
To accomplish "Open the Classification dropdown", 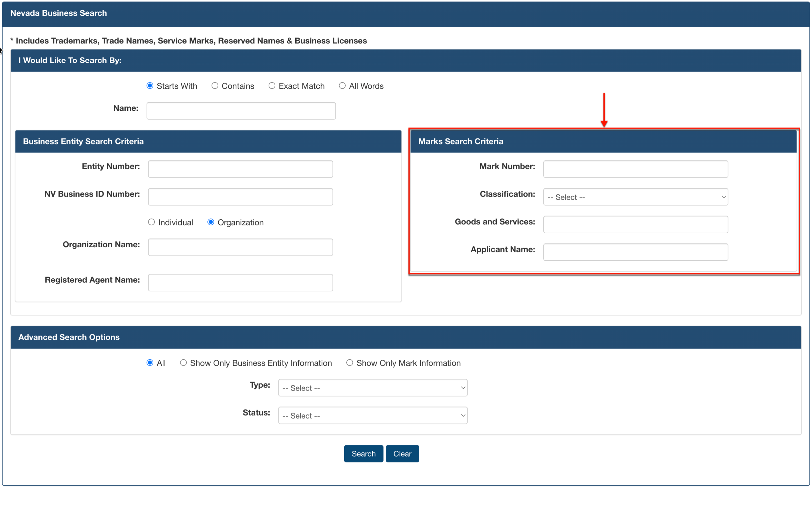I will [x=636, y=197].
